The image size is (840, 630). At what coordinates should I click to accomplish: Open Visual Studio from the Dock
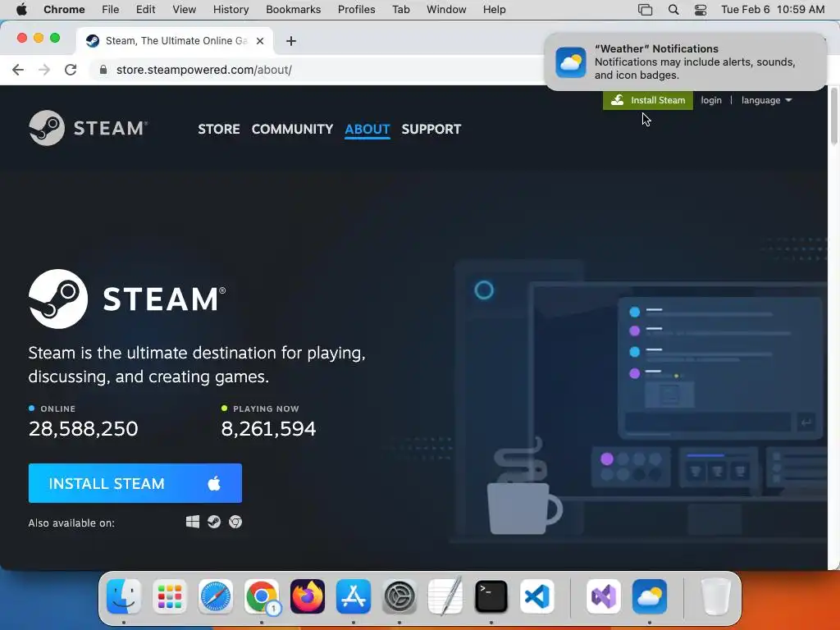click(604, 596)
